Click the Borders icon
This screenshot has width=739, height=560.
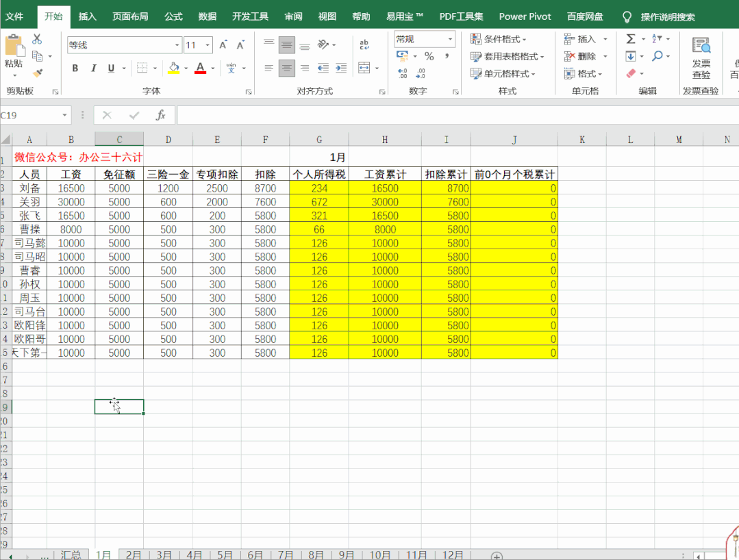(x=142, y=68)
